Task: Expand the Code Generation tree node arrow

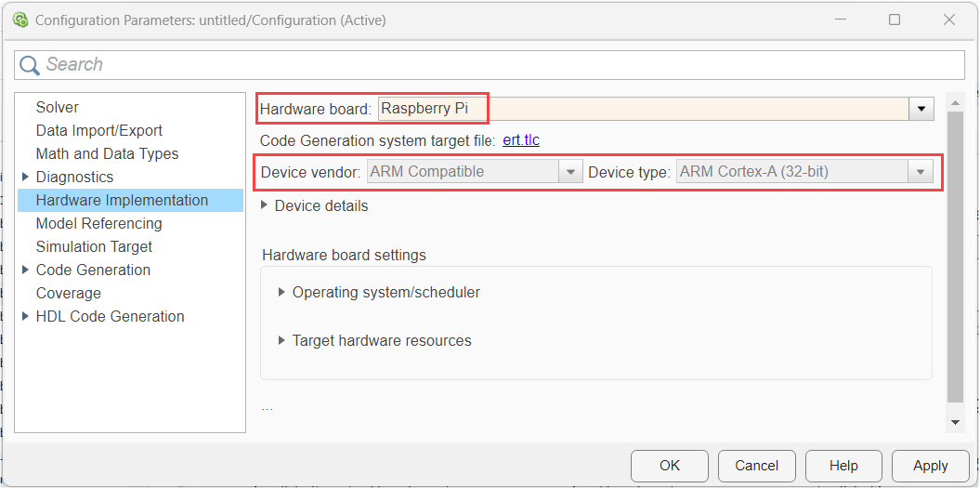Action: coord(25,270)
